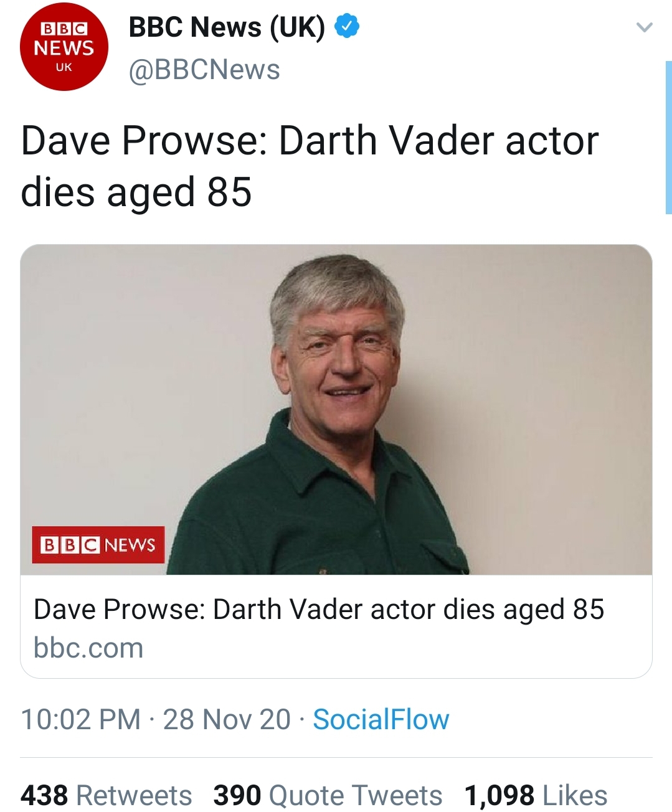Click the 10:02 PM timestamp
672x812 pixels.
tap(81, 719)
